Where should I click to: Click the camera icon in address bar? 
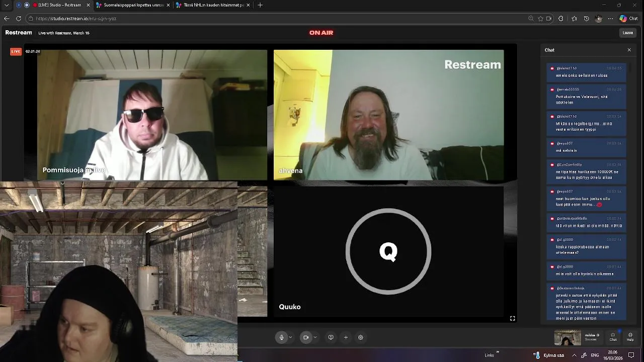pos(548,19)
